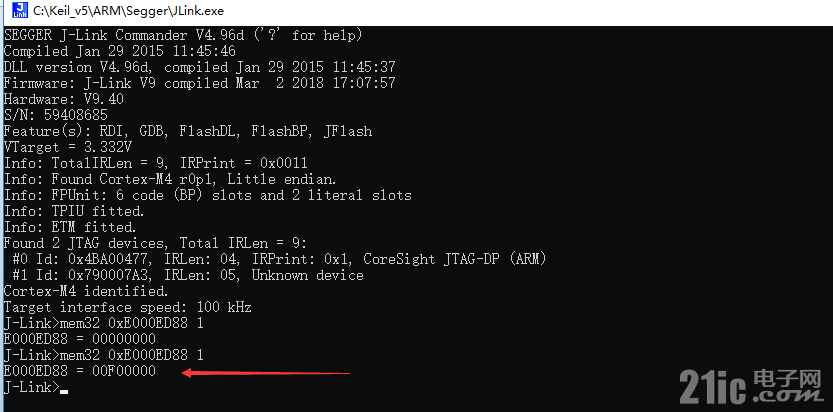The image size is (833, 412).
Task: Click the 21ic watermark logo
Action: (752, 388)
